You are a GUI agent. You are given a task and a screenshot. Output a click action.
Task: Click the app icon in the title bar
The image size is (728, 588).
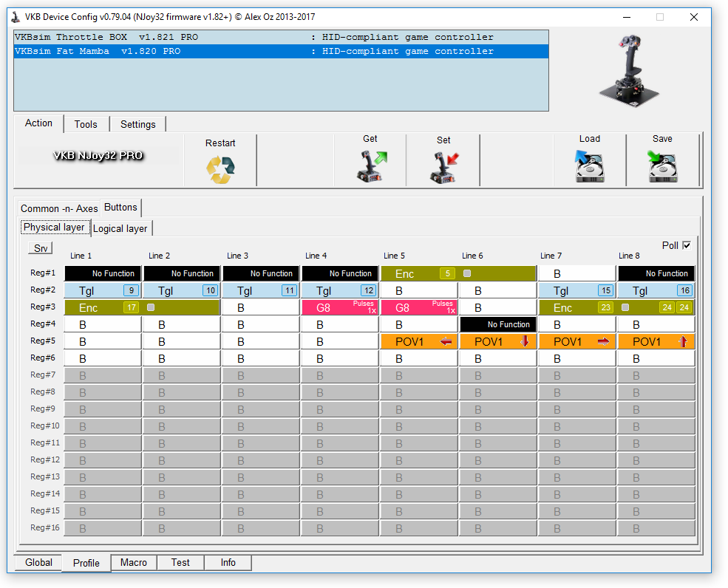(x=16, y=17)
